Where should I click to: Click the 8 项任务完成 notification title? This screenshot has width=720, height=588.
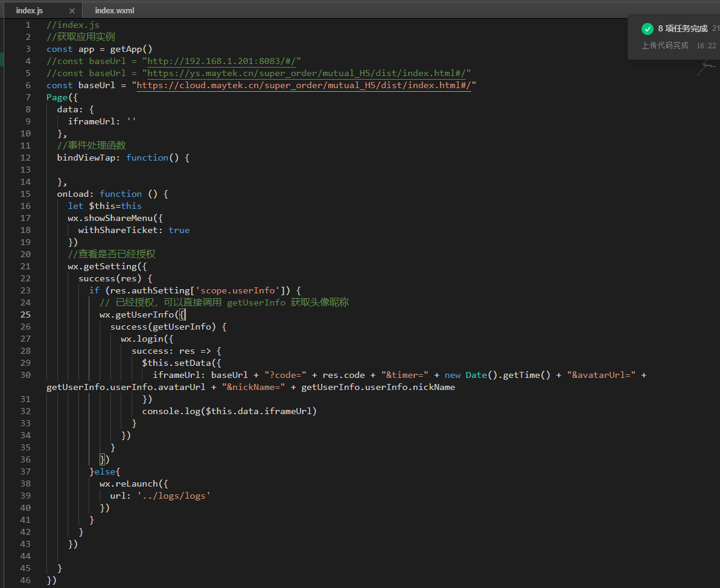682,29
